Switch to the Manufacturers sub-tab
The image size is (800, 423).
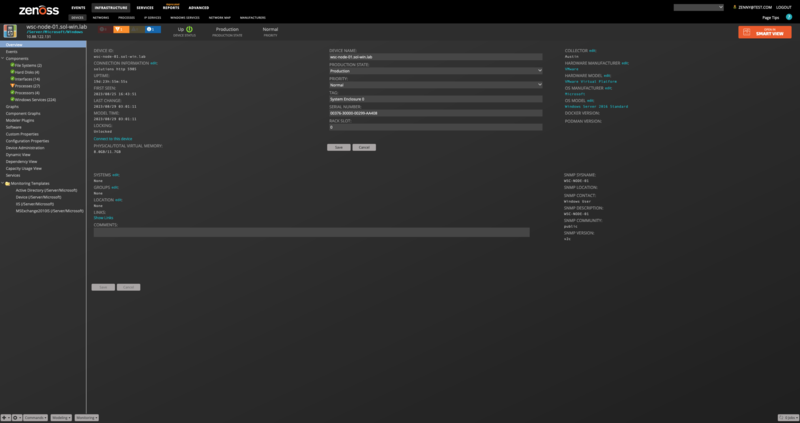pos(253,17)
